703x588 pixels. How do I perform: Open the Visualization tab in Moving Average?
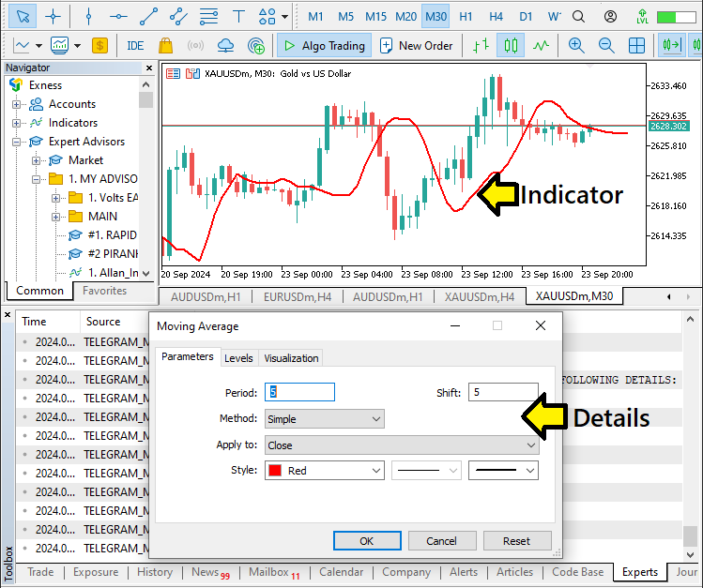(x=291, y=358)
